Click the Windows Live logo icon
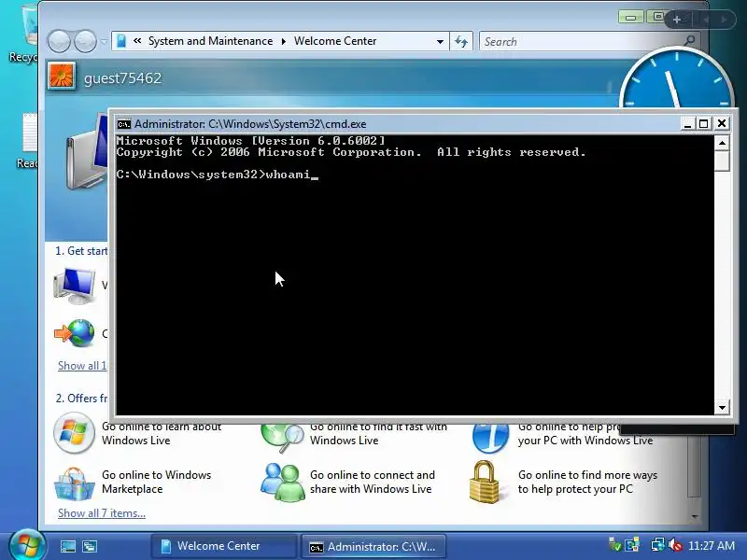747x560 pixels. pyautogui.click(x=74, y=433)
